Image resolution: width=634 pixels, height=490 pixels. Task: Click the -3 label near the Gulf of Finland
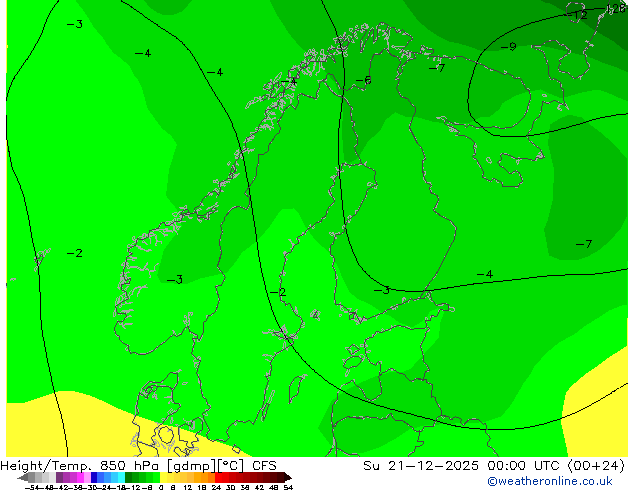click(x=382, y=290)
